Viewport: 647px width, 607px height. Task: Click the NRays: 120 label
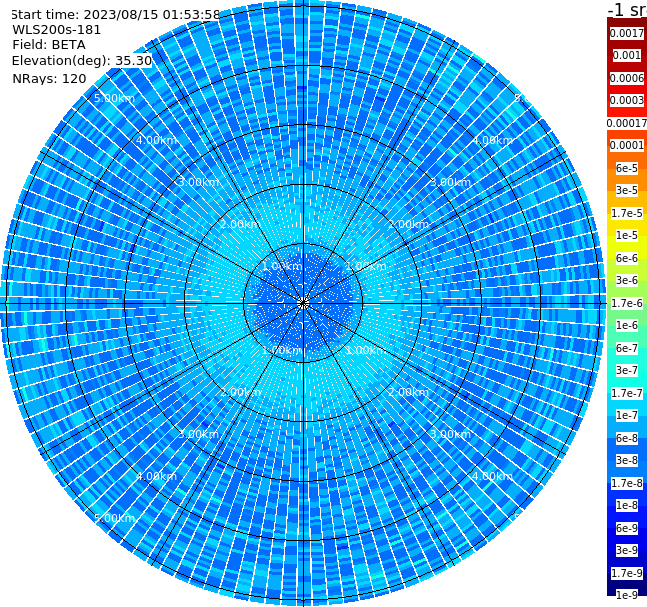pyautogui.click(x=49, y=78)
